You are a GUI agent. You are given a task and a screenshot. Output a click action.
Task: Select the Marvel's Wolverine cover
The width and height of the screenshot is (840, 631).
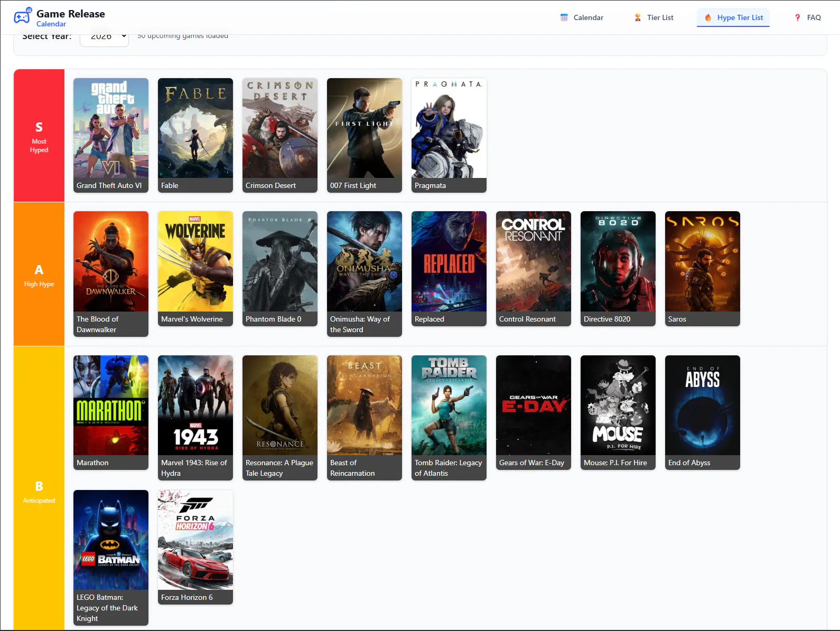(x=195, y=261)
